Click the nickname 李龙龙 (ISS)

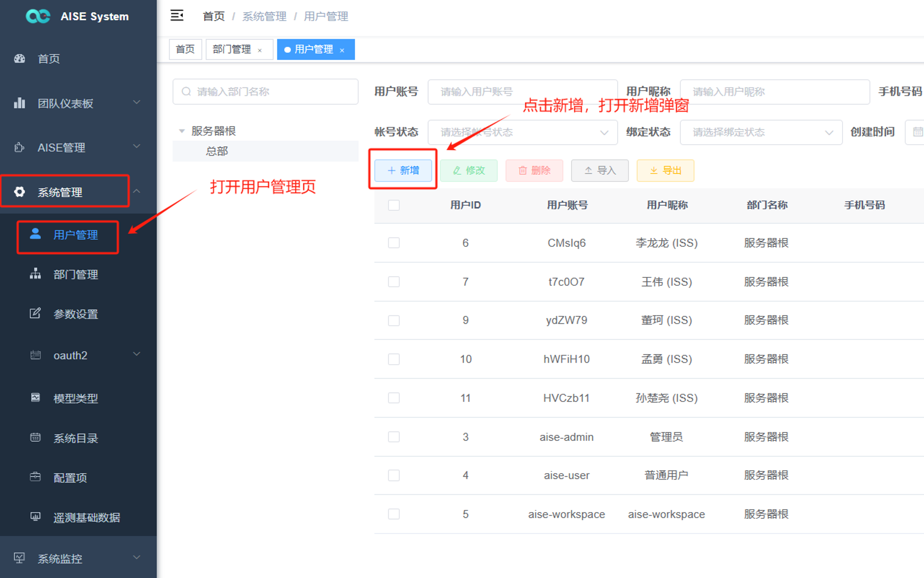[667, 243]
